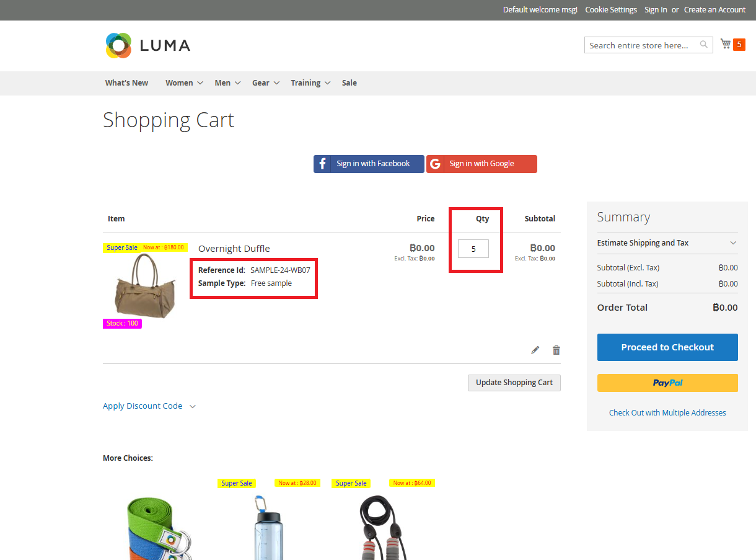Click the Sign In link
The width and height of the screenshot is (756, 560).
656,10
